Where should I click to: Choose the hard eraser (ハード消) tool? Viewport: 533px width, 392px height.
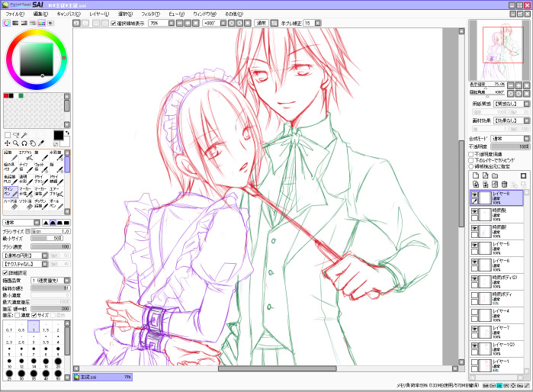coord(11,204)
